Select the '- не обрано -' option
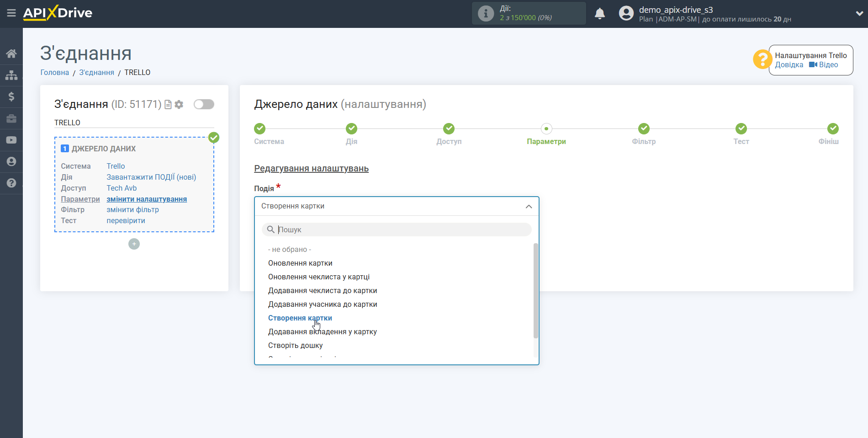Screen dimensions: 868x438 [290, 250]
